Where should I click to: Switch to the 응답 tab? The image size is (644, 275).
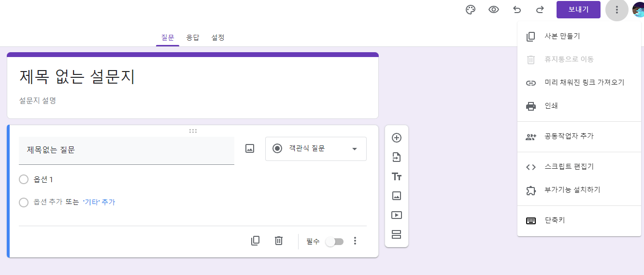tap(193, 37)
